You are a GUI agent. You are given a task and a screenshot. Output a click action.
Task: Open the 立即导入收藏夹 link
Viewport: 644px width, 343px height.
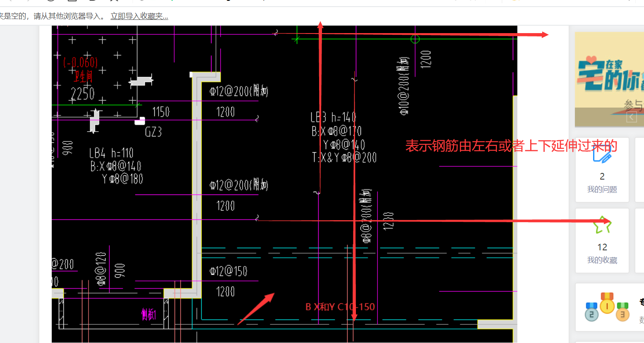139,16
